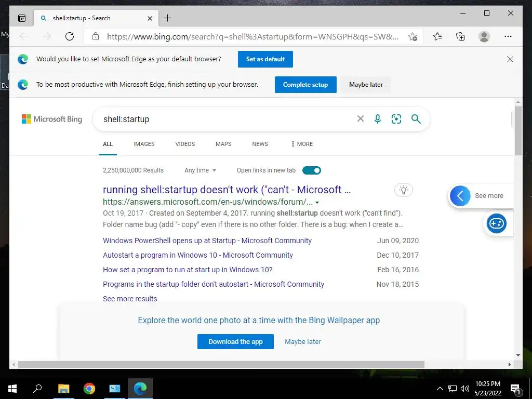Dismiss the default browser prompt
This screenshot has height=399, width=532.
pyautogui.click(x=510, y=59)
